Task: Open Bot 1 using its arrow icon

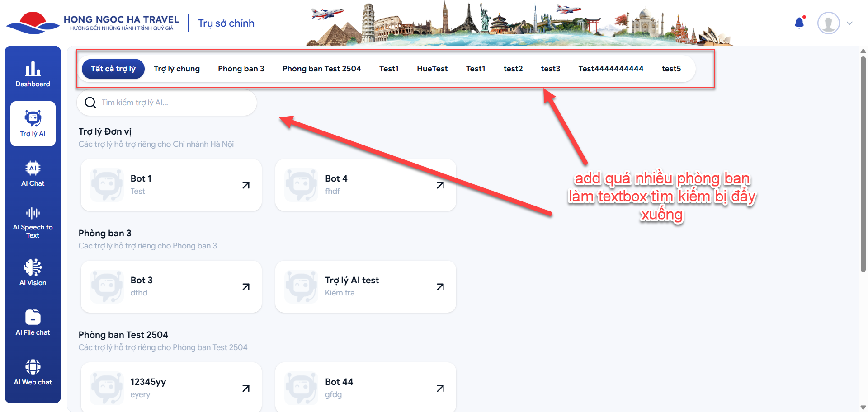Action: [246, 185]
